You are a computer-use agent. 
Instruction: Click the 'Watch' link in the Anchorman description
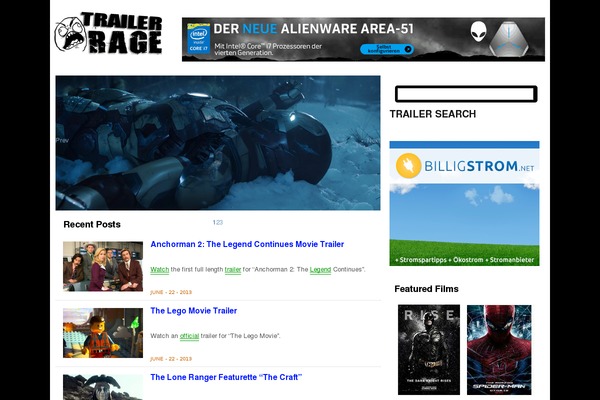160,269
